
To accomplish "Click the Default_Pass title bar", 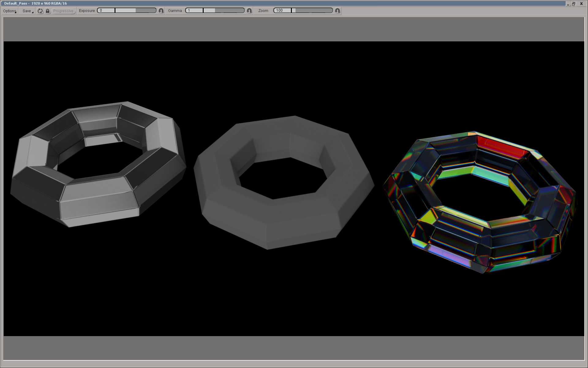I will [276, 3].
